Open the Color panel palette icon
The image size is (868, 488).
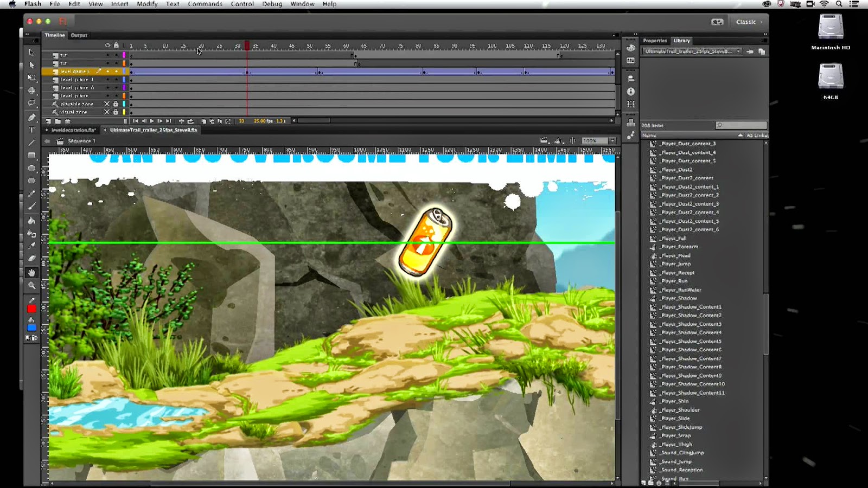(x=630, y=48)
